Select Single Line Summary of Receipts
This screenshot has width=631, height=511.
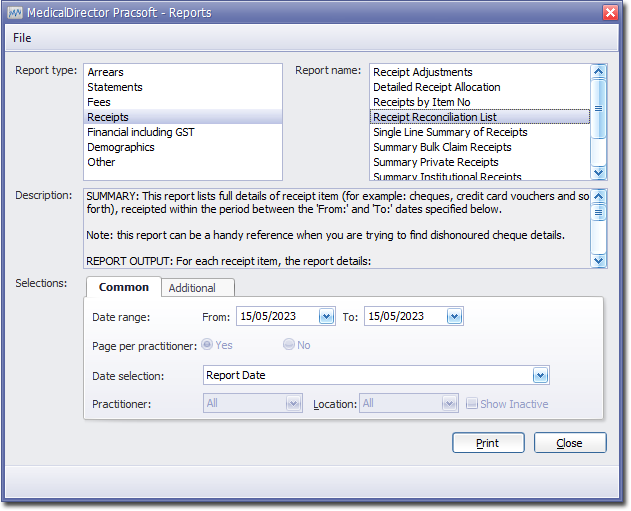point(449,132)
